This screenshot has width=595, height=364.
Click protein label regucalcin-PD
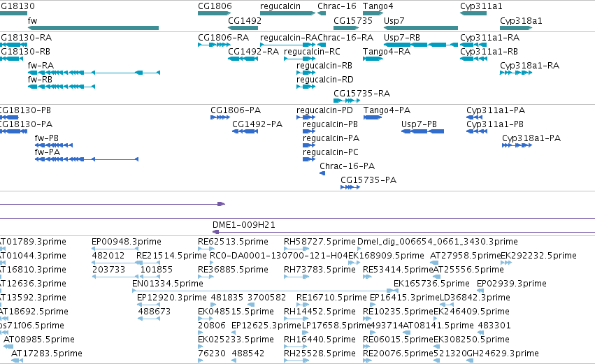[x=325, y=110]
